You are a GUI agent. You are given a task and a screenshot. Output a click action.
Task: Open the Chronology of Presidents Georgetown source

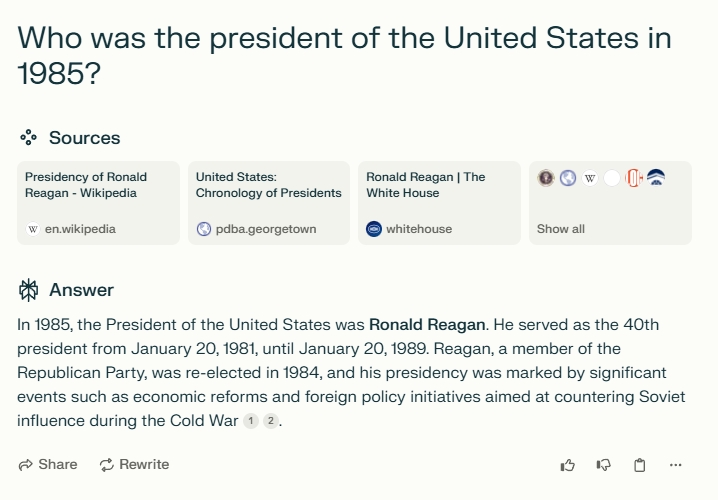(269, 203)
